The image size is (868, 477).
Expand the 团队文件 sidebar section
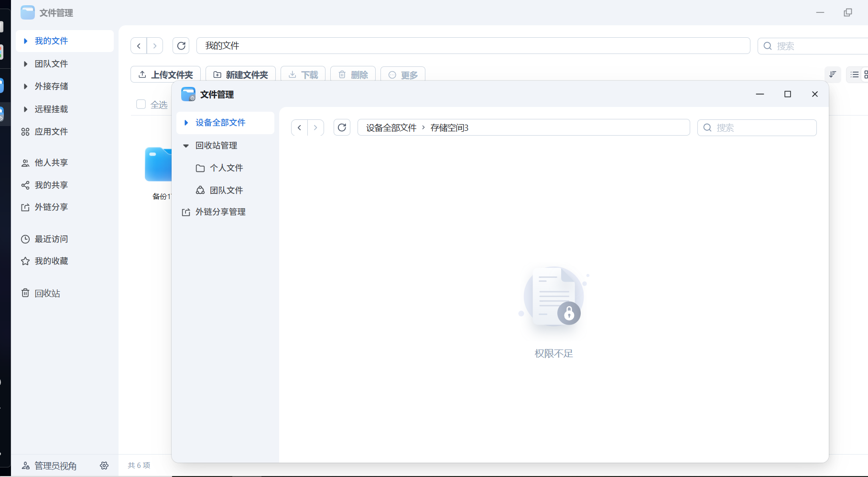click(25, 64)
